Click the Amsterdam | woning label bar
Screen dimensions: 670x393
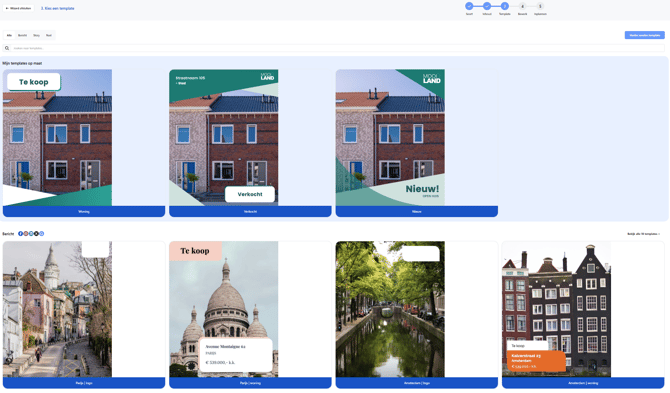[583, 383]
